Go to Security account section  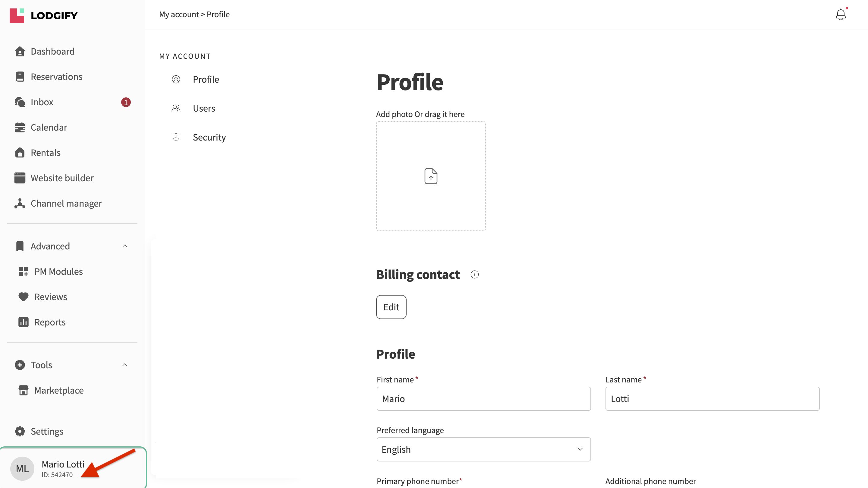[x=209, y=137]
